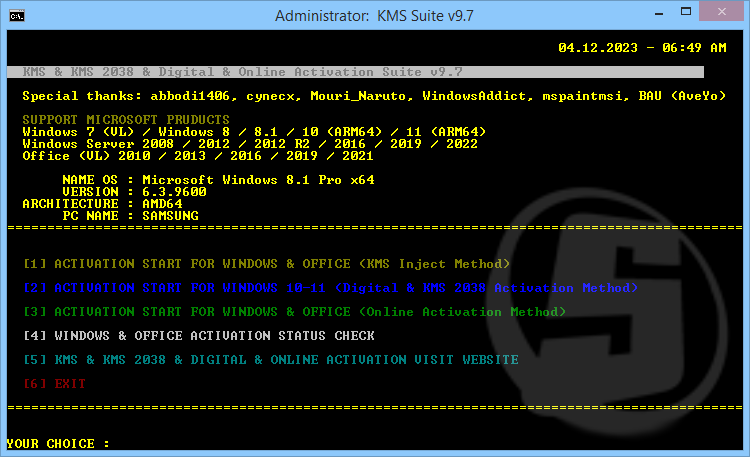This screenshot has height=457, width=750.
Task: Click the PC NAME SAMSUNG line
Action: 130,216
